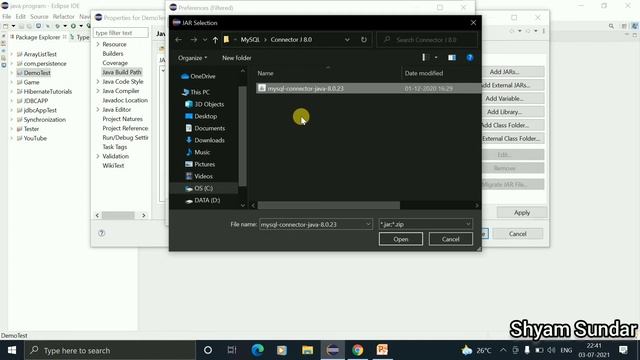Open File Explorer from taskbar

point(307,350)
